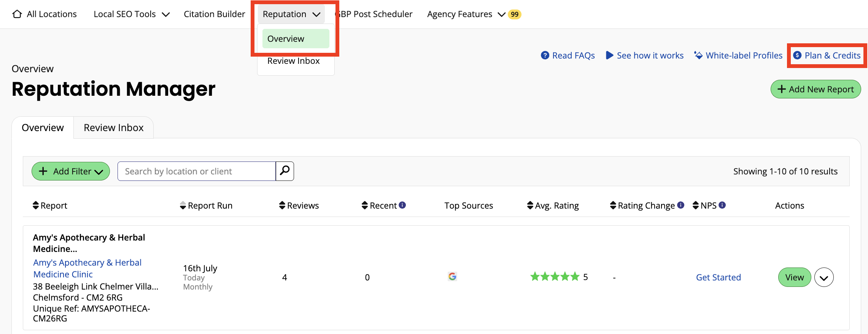
Task: Sort table by the Report column arrows
Action: 36,206
